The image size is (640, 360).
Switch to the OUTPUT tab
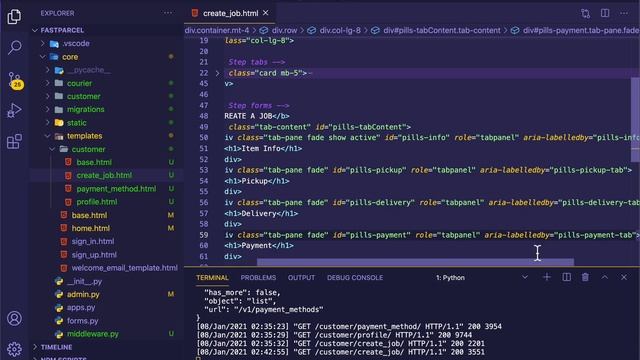click(x=301, y=278)
